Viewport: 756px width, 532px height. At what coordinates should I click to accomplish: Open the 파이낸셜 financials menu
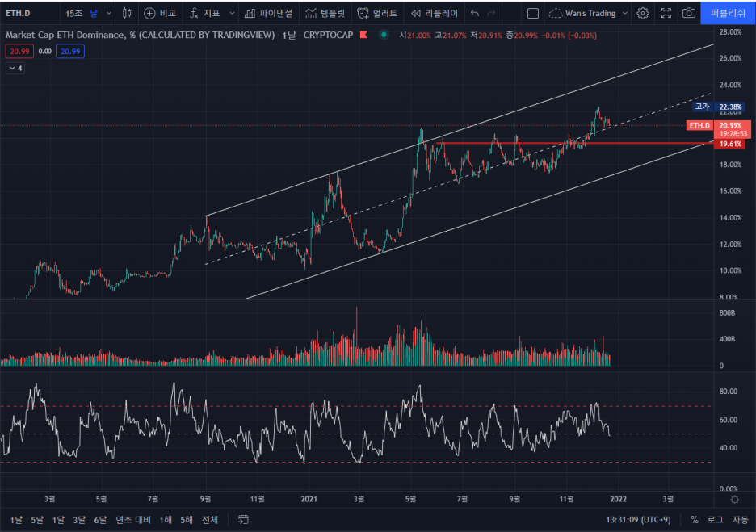pos(268,14)
